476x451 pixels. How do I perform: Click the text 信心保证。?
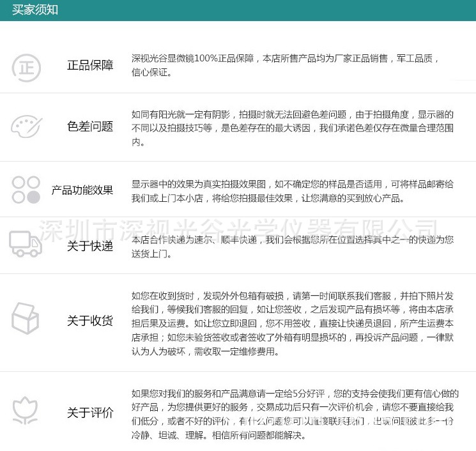(x=151, y=72)
